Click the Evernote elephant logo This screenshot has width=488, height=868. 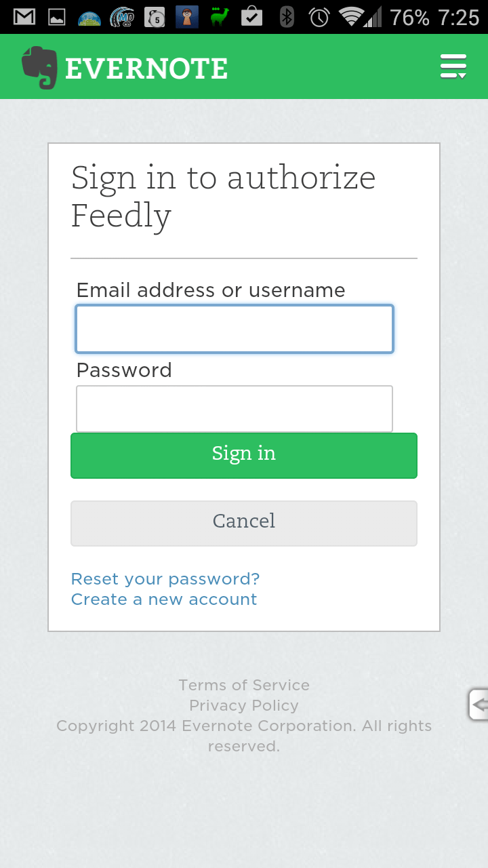point(39,67)
